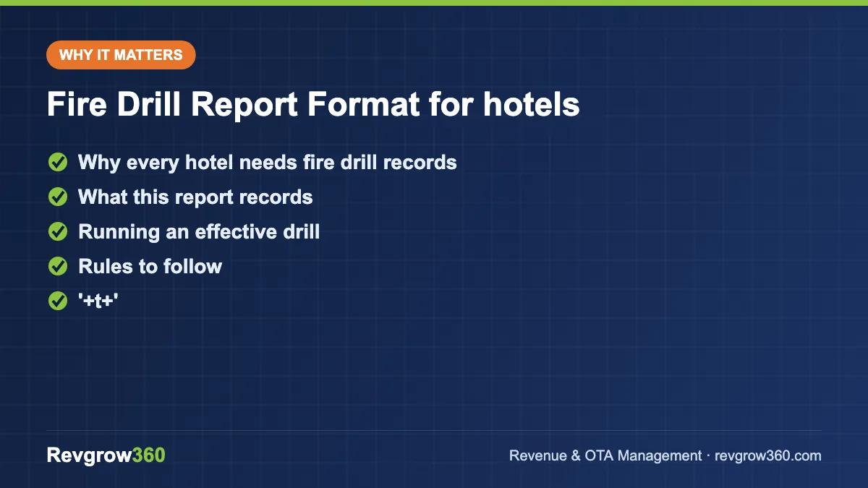Click the Revgrow360 logo
This screenshot has width=868, height=488.
106,455
